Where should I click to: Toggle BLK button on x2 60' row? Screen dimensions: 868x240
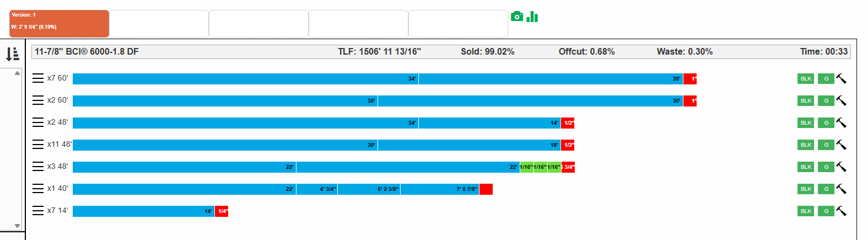point(806,100)
